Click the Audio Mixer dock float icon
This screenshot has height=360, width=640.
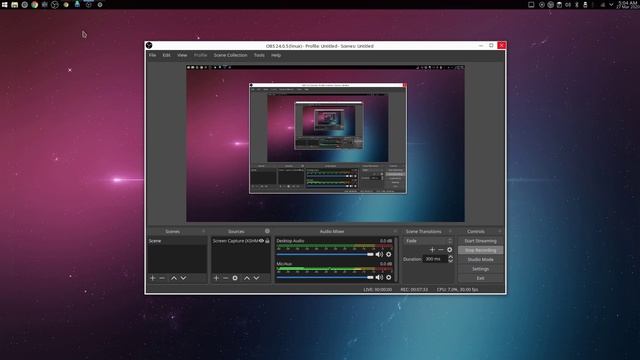(395, 231)
